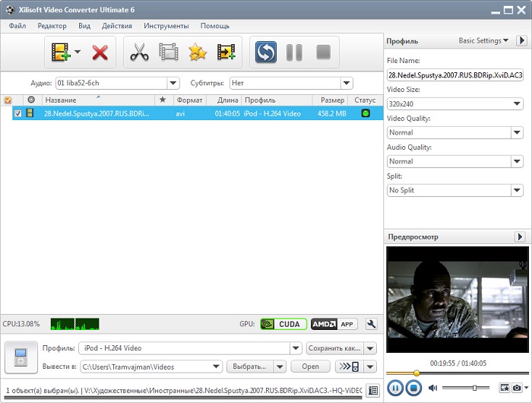Click the preview clip filmstrip icon
Viewport: 532px width, 403px height.
[504, 387]
